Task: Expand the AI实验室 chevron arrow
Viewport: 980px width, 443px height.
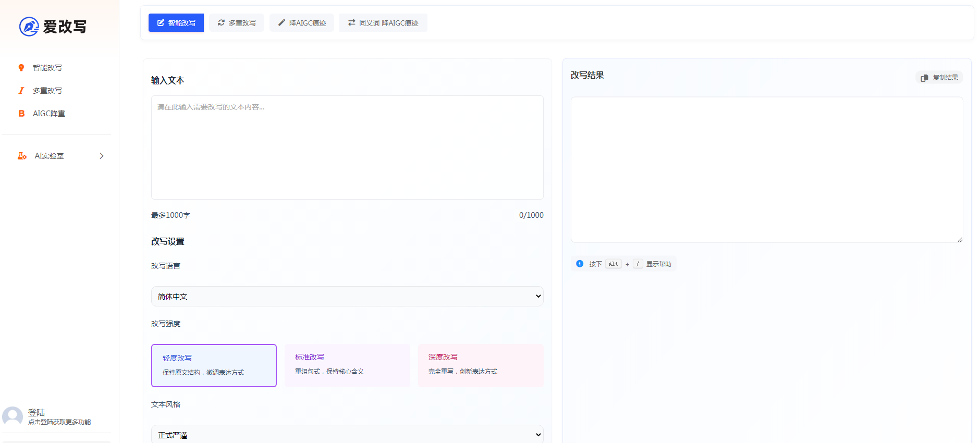Action: (102, 156)
